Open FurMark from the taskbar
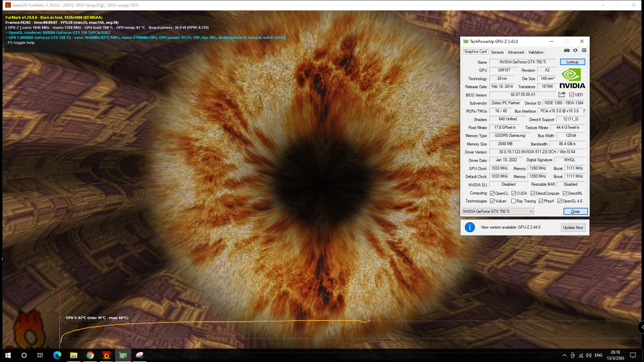Image resolution: width=644 pixels, height=362 pixels. click(107, 355)
